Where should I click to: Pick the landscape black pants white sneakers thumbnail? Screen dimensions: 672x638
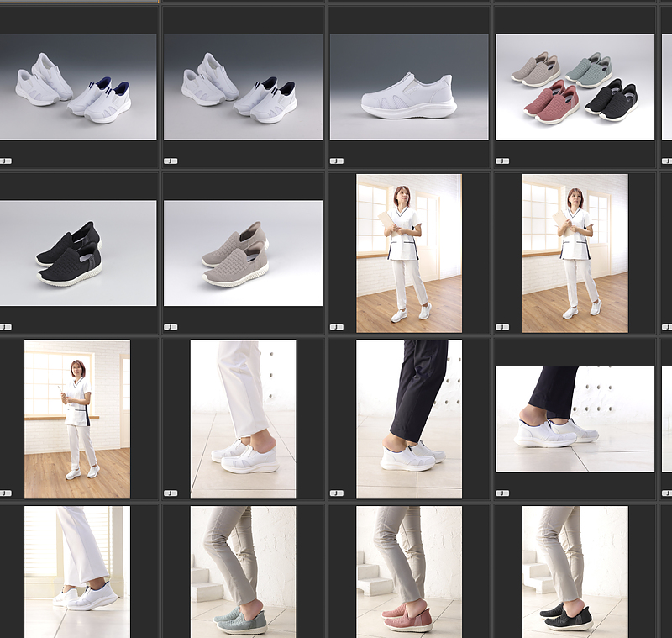pyautogui.click(x=575, y=419)
